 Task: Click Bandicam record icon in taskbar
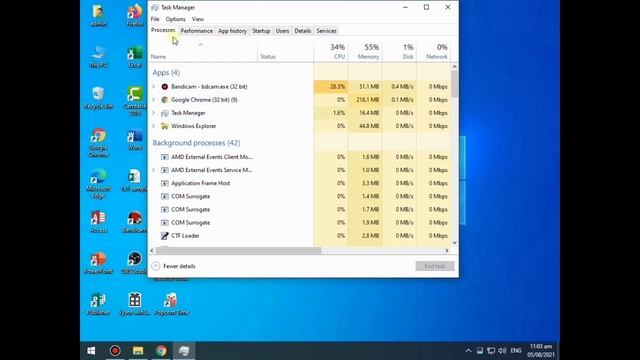[x=115, y=351]
